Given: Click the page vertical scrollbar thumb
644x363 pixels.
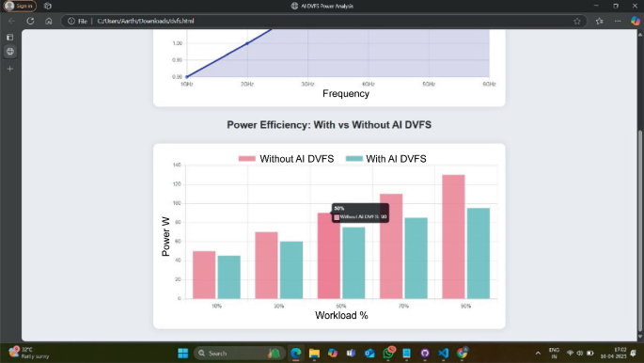Looking at the screenshot, I should click(640, 230).
